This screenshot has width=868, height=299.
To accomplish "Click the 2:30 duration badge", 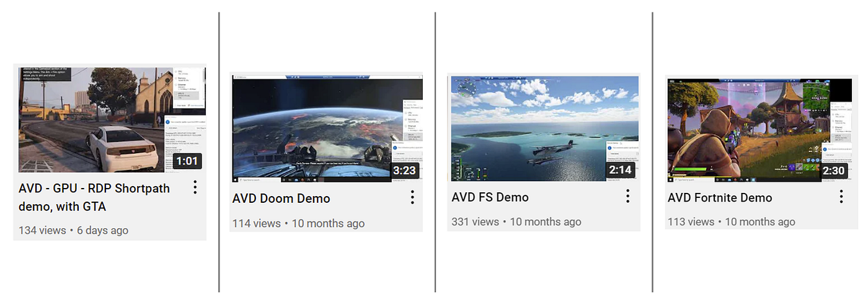I will coord(835,171).
